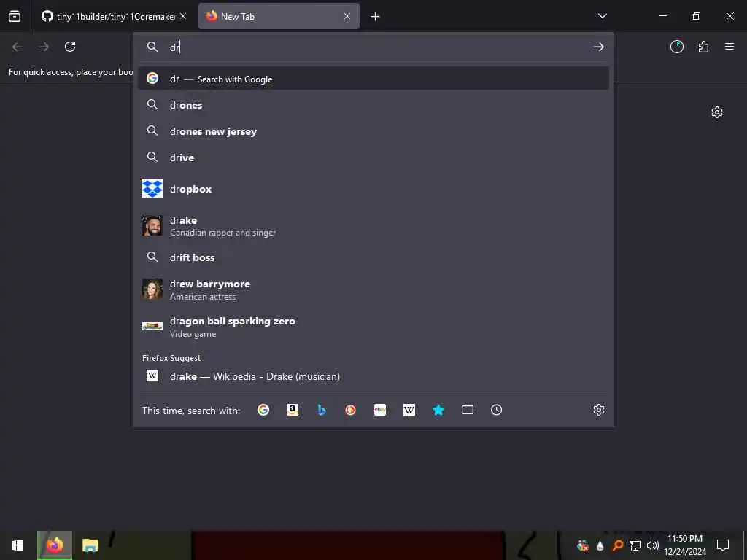747x560 pixels.
Task: Select the "dropbox" suggestion
Action: [x=373, y=189]
